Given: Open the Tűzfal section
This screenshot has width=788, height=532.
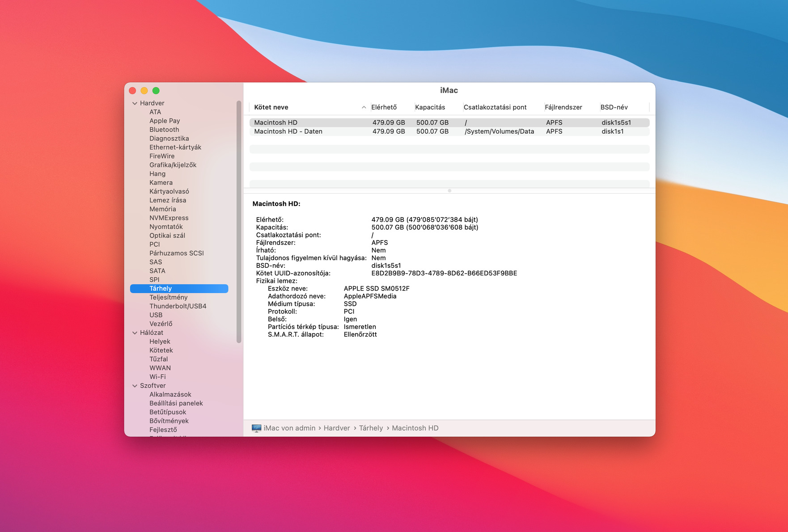Looking at the screenshot, I should tap(159, 359).
